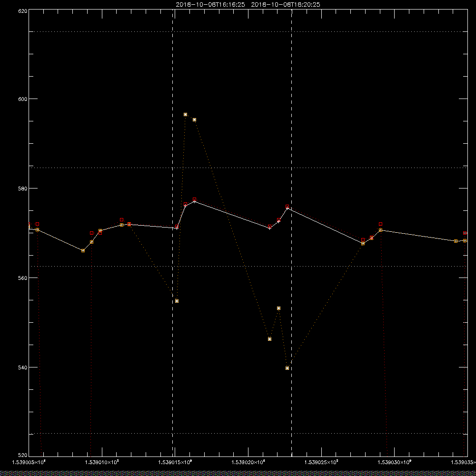The image size is (476, 476).
Task: Click the topmost horizontal dotted line near 615
Action: click(248, 31)
